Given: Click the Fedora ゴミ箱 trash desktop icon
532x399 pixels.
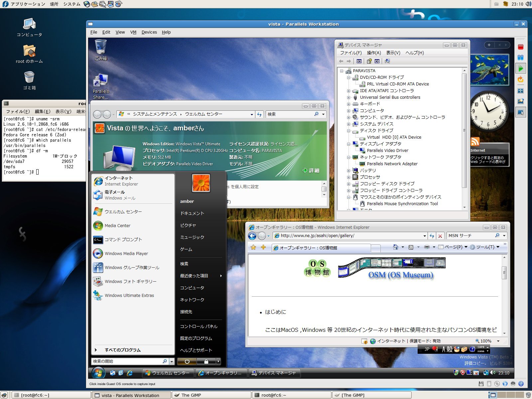Looking at the screenshot, I should click(x=29, y=81).
